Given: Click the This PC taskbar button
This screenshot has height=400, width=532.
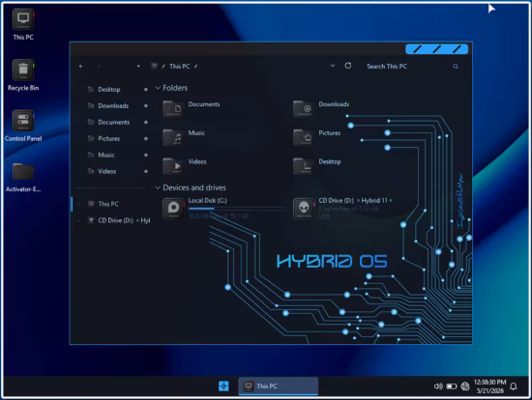Looking at the screenshot, I should click(x=279, y=386).
